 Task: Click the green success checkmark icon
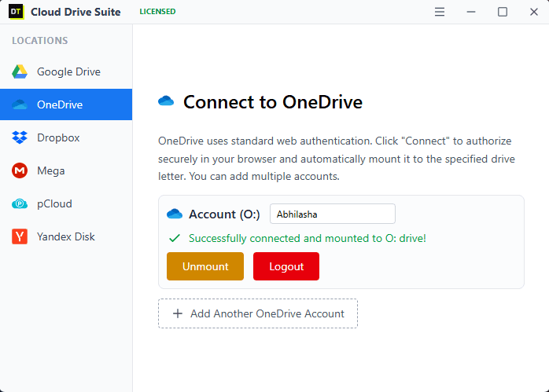click(175, 238)
